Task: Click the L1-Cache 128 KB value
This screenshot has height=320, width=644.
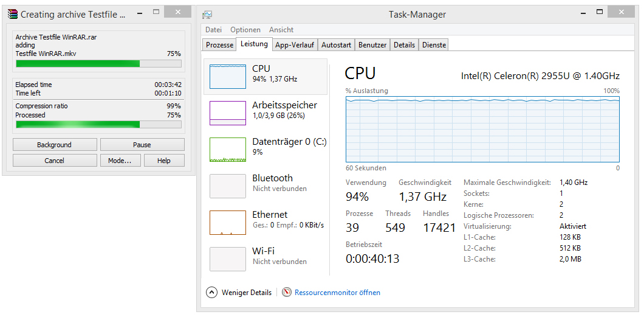Action: coord(570,237)
